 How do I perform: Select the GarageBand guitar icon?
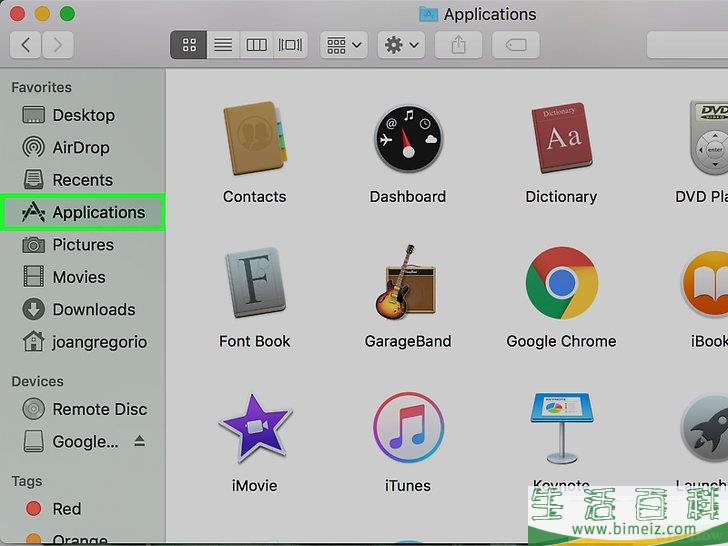[405, 282]
